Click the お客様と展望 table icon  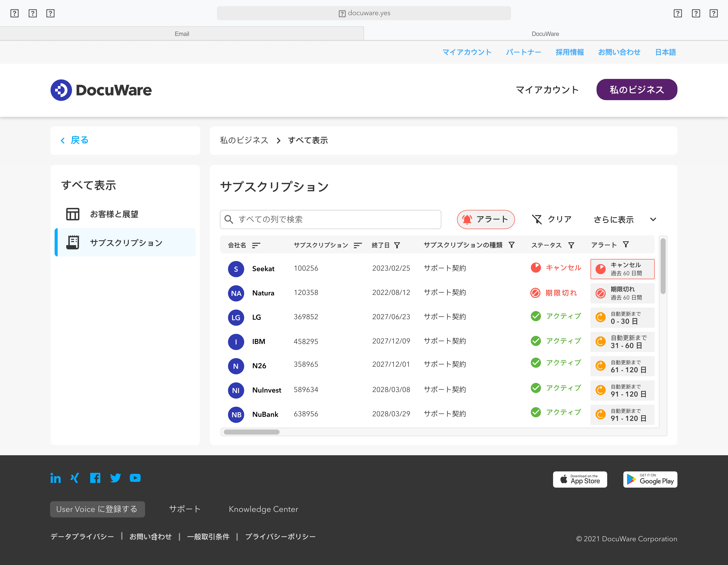tap(73, 214)
